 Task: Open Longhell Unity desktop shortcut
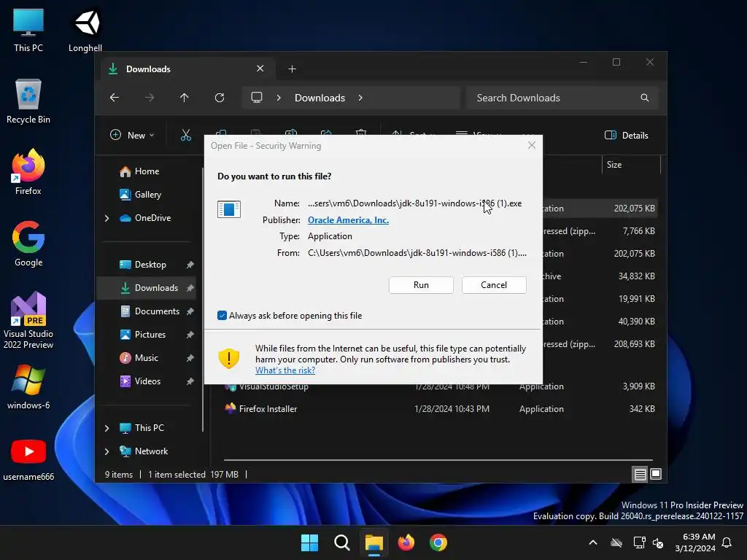pyautogui.click(x=85, y=30)
